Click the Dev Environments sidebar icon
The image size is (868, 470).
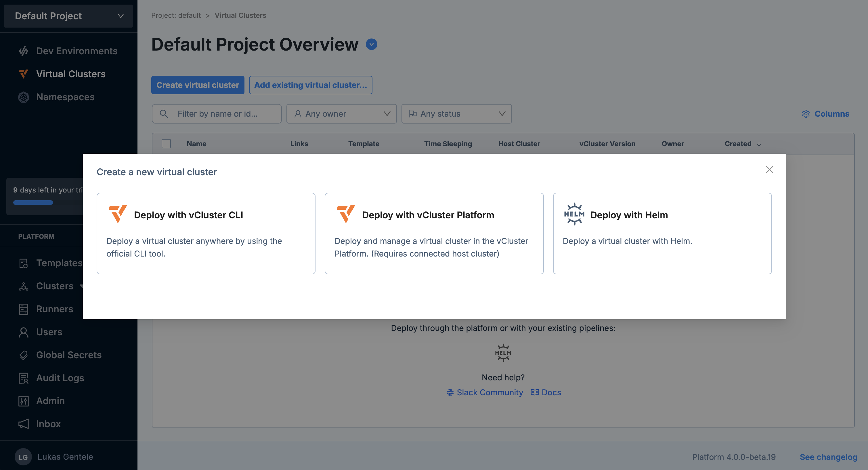(24, 51)
